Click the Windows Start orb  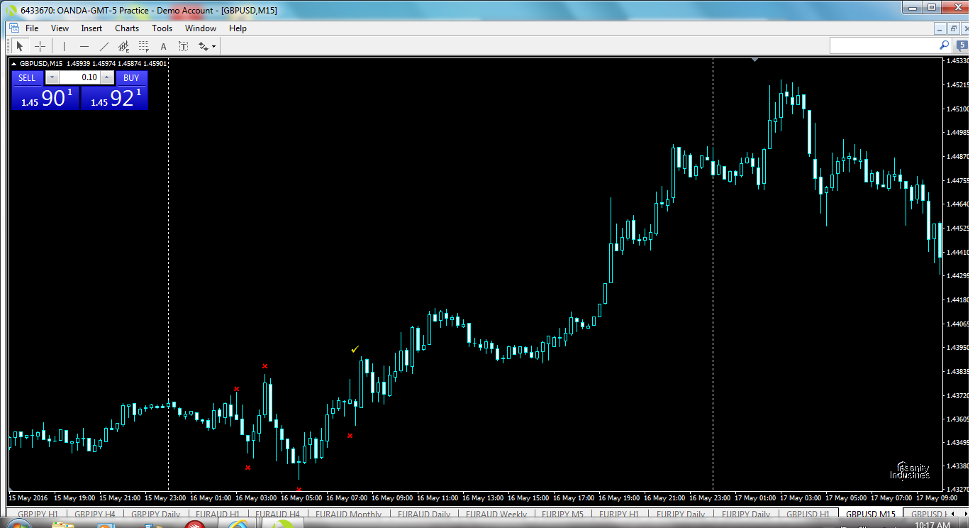(18, 524)
